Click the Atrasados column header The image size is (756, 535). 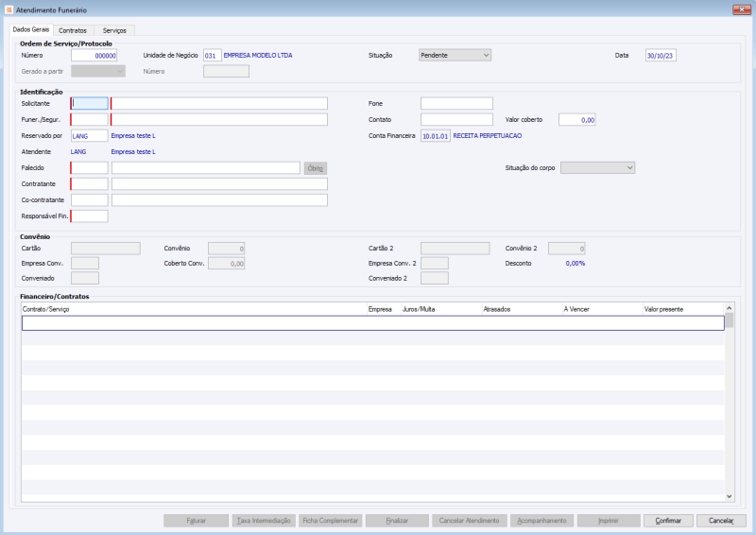[x=523, y=309]
